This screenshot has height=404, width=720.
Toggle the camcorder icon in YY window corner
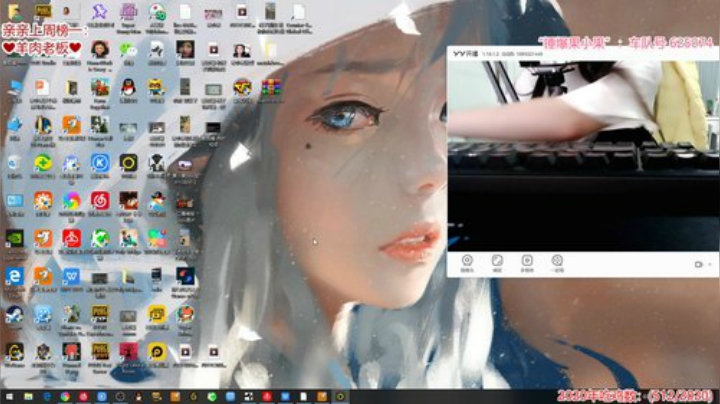click(x=698, y=264)
